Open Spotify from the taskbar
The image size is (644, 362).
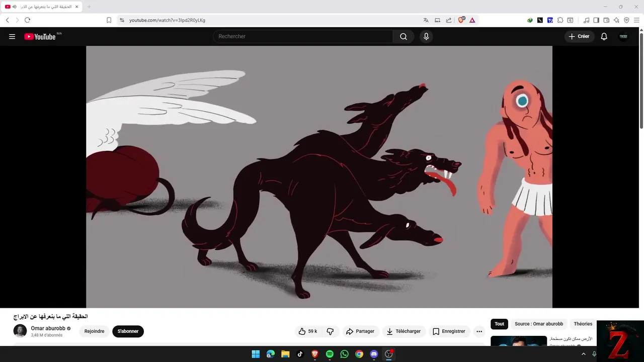[330, 354]
